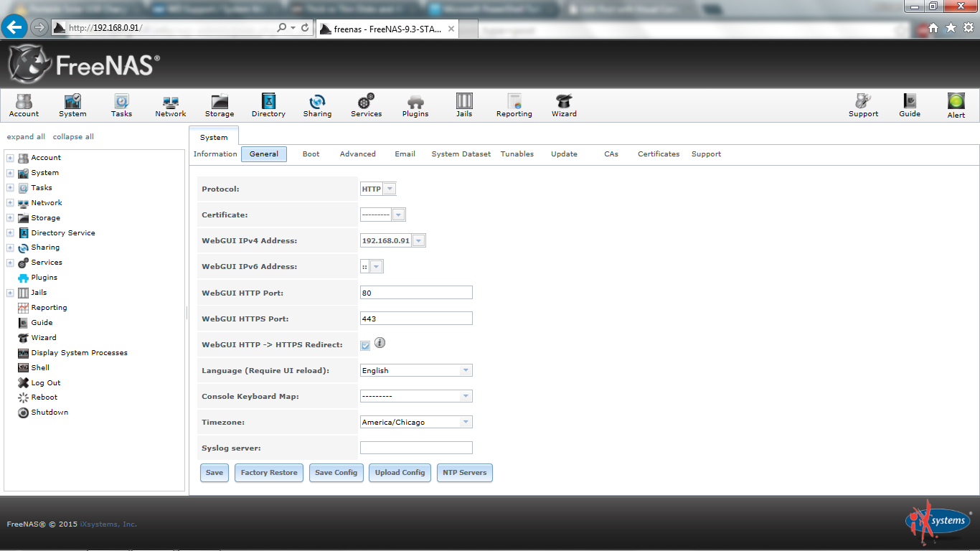This screenshot has width=980, height=551.
Task: Open the Storage toolbar icon
Action: (220, 105)
